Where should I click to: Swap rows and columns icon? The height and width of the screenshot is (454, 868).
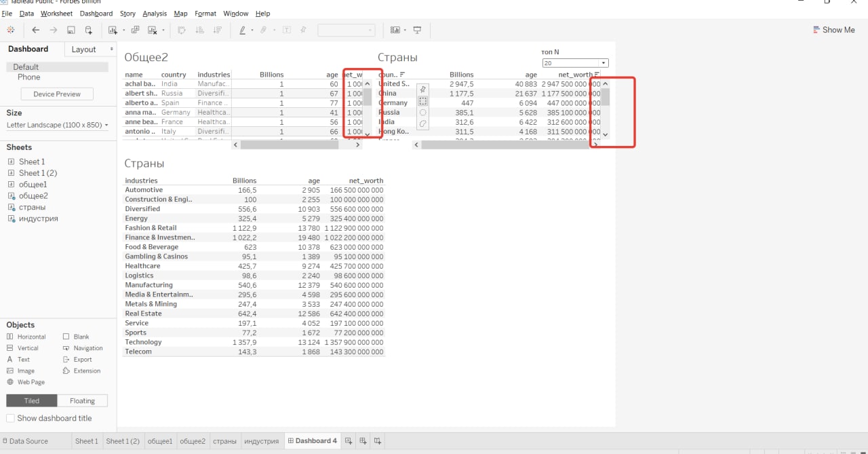pos(182,30)
